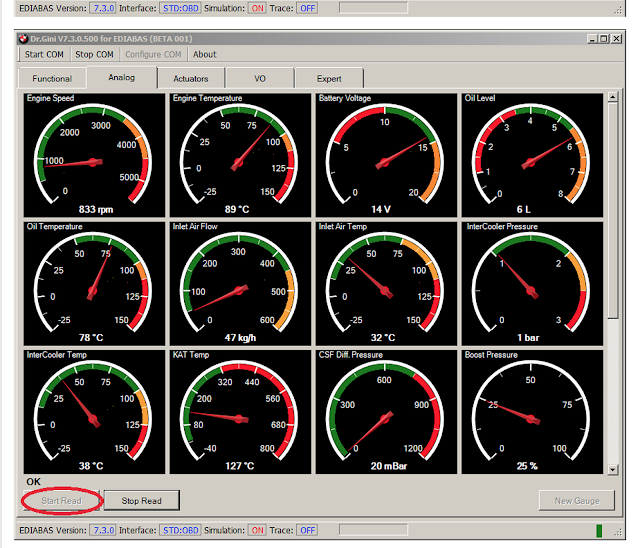The image size is (640, 548).
Task: Click the BMW logo in the title bar
Action: [x=24, y=39]
